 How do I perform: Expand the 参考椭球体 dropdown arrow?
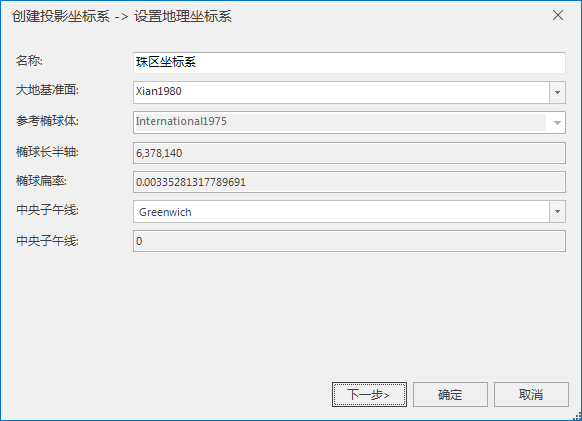[557, 123]
